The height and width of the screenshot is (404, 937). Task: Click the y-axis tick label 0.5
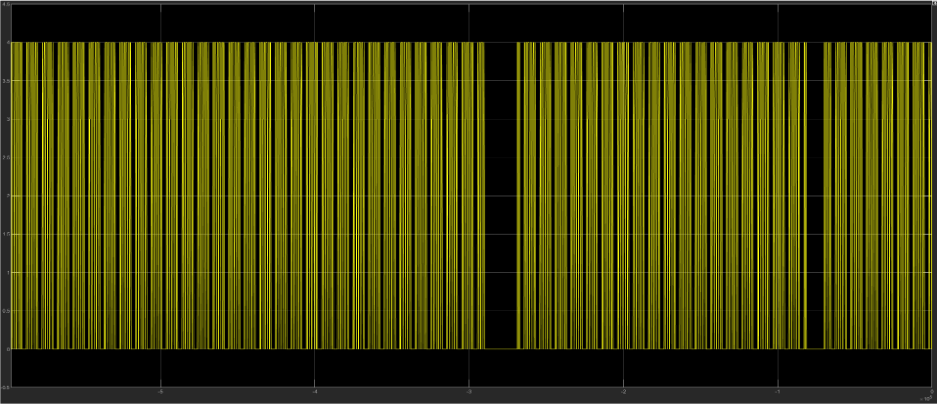click(5, 311)
